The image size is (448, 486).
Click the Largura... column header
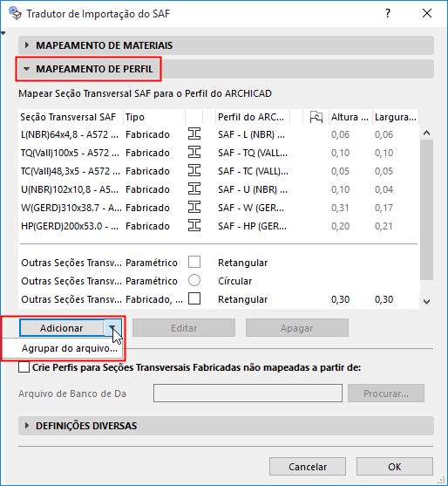tap(396, 117)
